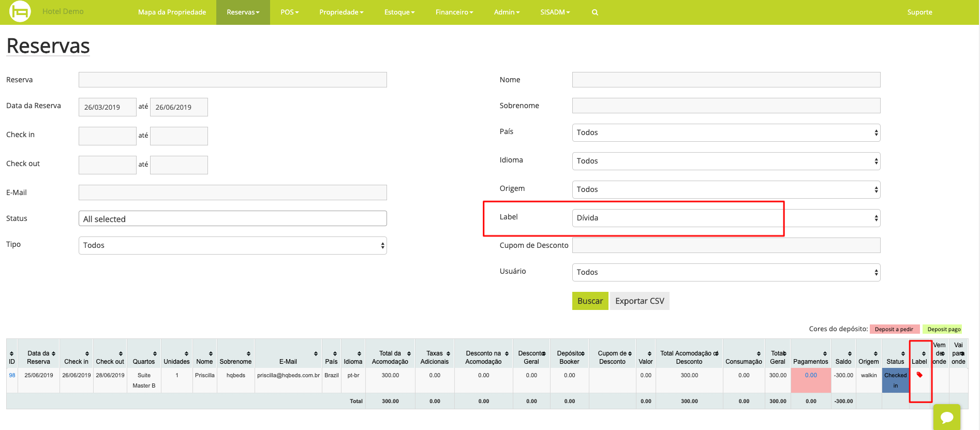Expand the Tipo dropdown
The height and width of the screenshot is (430, 980).
tap(232, 245)
